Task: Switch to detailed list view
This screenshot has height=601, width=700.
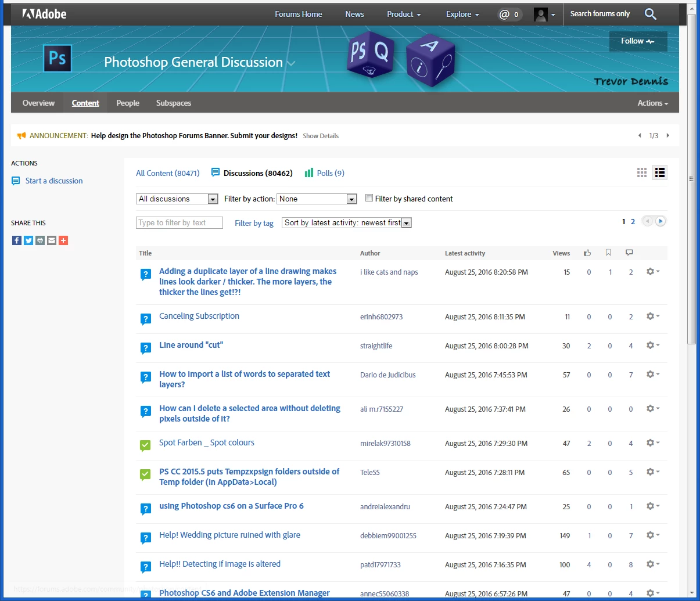Action: pos(660,172)
